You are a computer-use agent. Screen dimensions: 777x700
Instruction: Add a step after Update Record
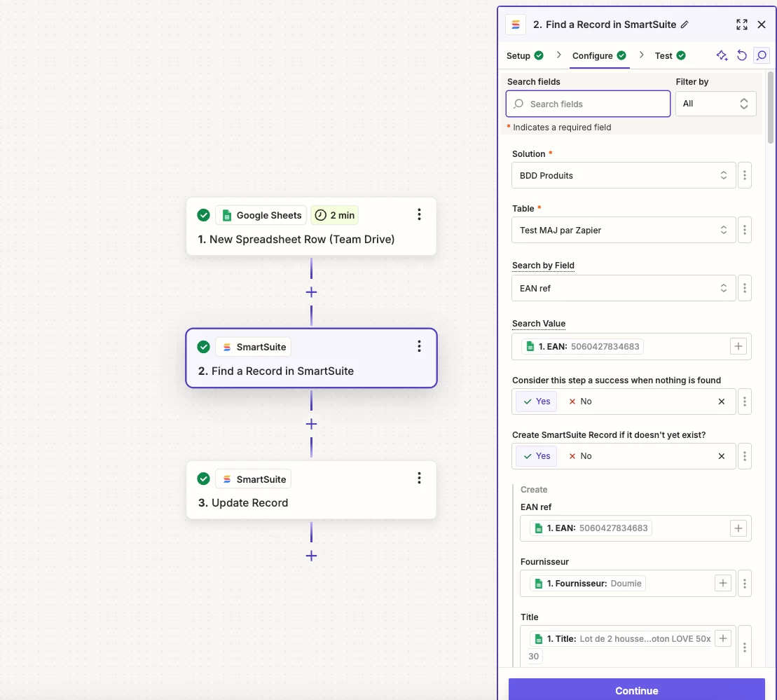(x=311, y=556)
